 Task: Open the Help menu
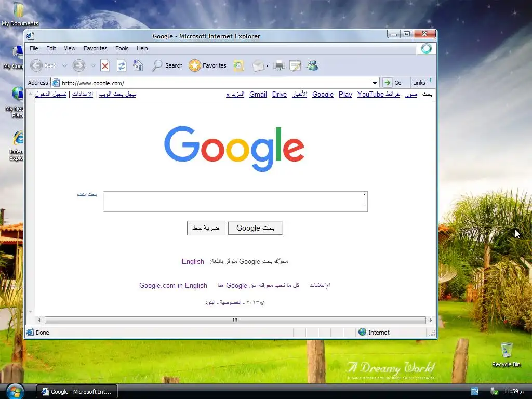pos(142,48)
